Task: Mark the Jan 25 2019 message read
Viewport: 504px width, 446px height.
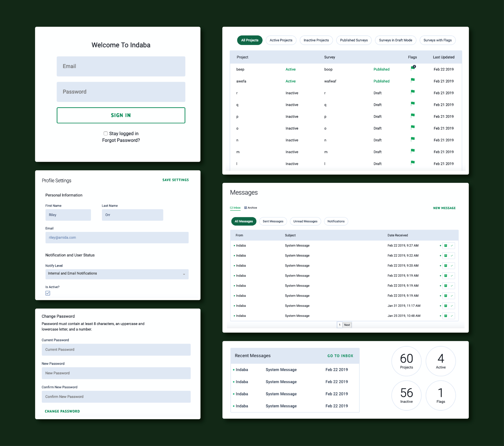Action: pyautogui.click(x=452, y=316)
